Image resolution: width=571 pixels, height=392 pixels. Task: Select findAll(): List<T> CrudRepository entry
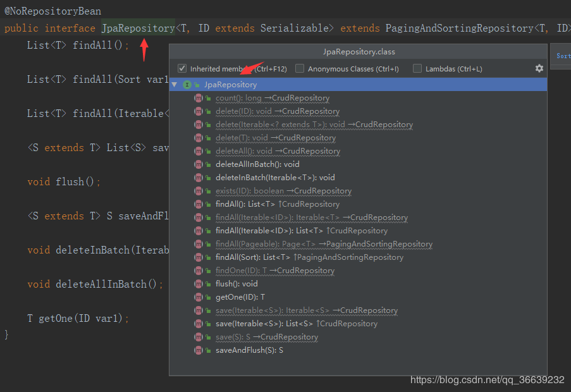pos(278,204)
